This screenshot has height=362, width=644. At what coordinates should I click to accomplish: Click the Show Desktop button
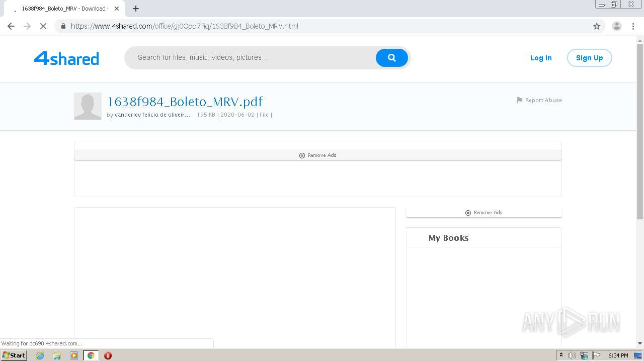(638, 355)
